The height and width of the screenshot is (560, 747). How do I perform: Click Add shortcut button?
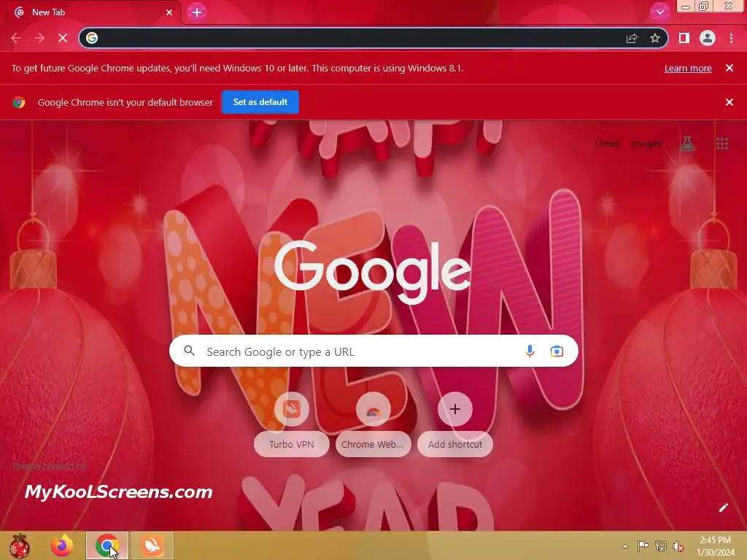coord(455,424)
